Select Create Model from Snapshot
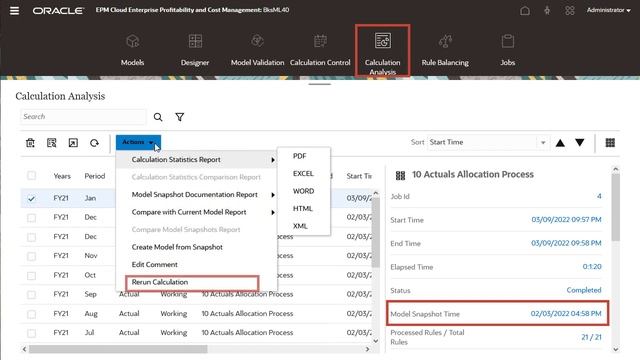 coord(177,247)
